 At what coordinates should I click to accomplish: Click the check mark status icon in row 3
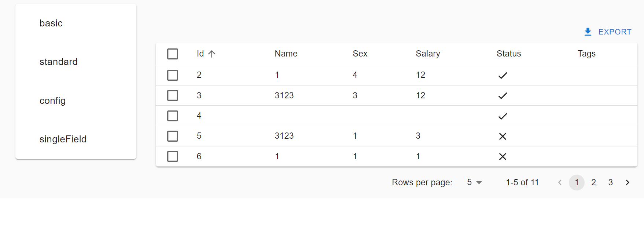pos(503,95)
